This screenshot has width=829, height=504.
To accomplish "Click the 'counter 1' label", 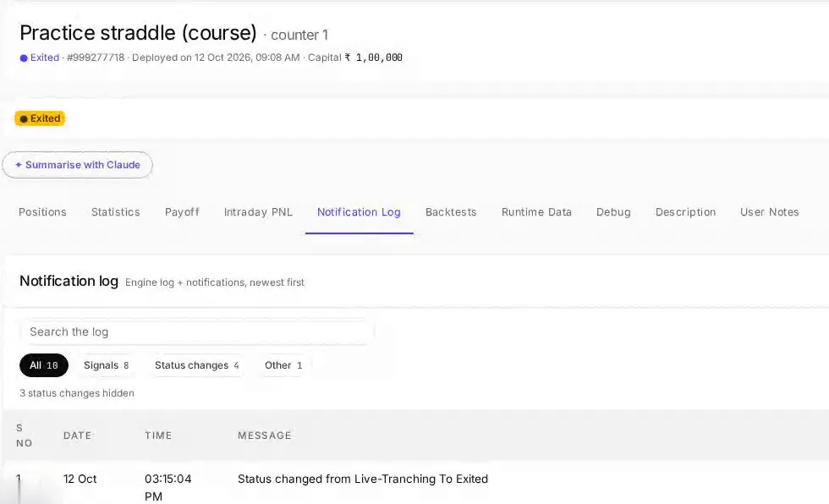I will 299,35.
